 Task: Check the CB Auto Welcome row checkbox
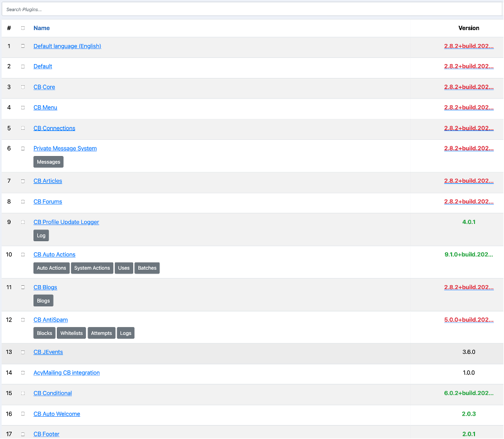pyautogui.click(x=23, y=414)
